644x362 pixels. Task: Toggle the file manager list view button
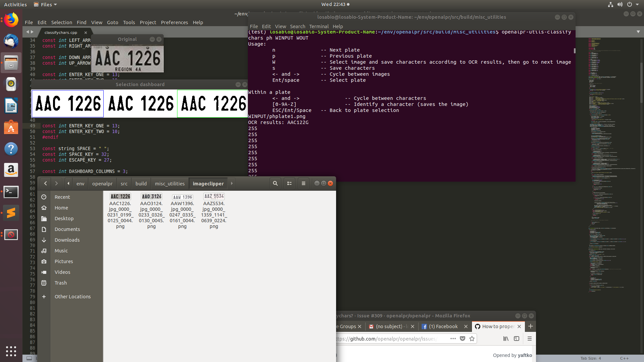point(289,183)
